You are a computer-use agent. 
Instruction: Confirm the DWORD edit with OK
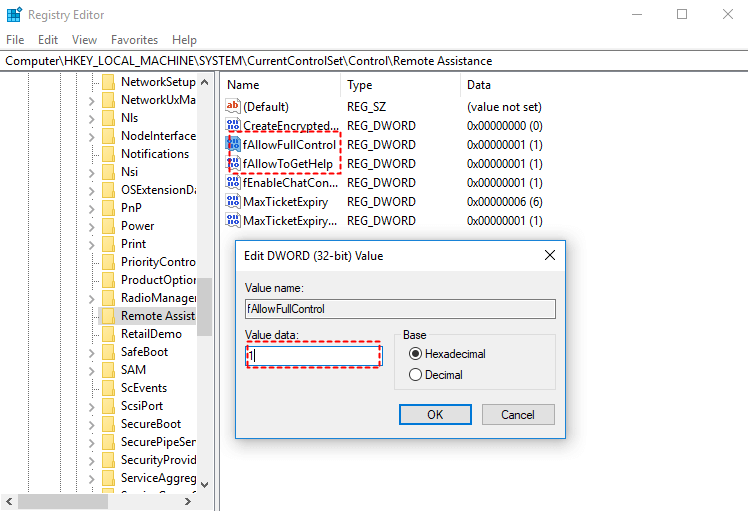click(435, 414)
